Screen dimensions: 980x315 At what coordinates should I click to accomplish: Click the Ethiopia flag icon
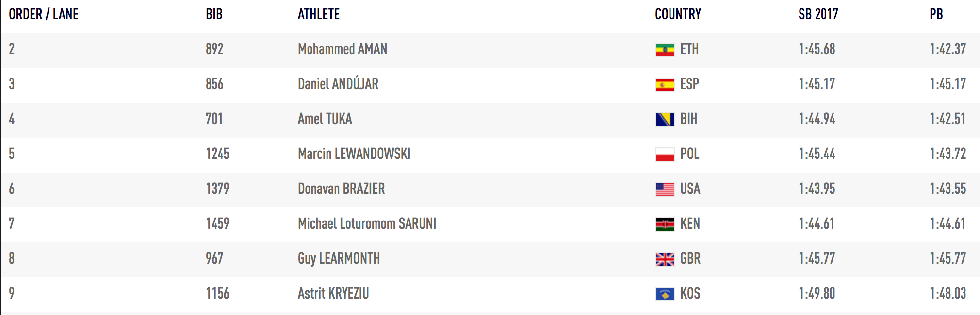point(665,50)
